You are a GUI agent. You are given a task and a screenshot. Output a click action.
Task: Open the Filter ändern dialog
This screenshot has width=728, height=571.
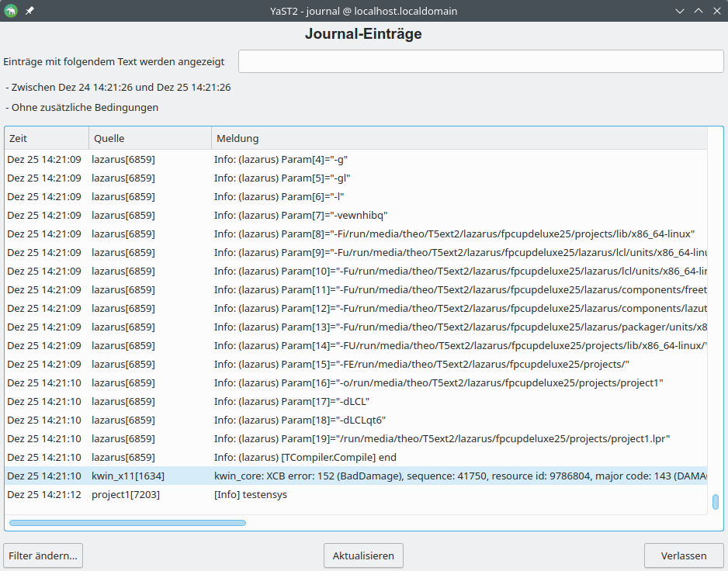[43, 555]
